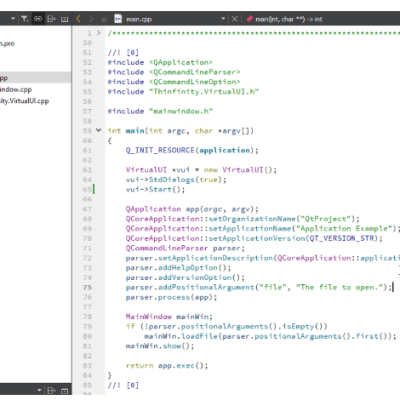Click mainWin.show() line
Viewport: 400px width, 400px height.
160,346
